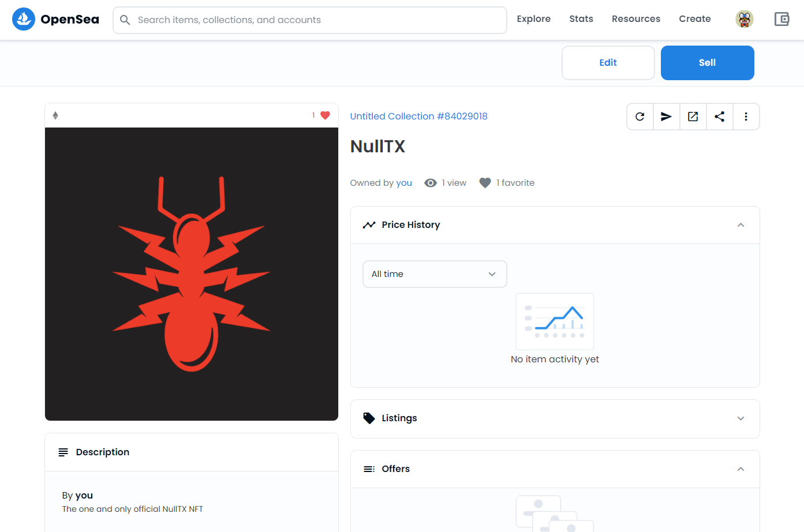Open the wallet panel icon
804x532 pixels.
pyautogui.click(x=781, y=19)
